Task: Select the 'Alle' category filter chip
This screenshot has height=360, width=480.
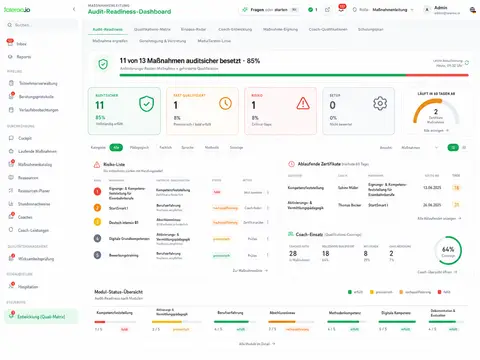Action: tap(116, 147)
